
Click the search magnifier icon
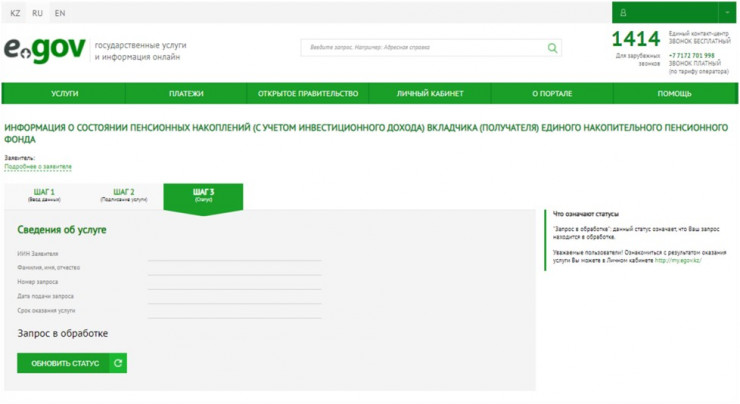[552, 48]
